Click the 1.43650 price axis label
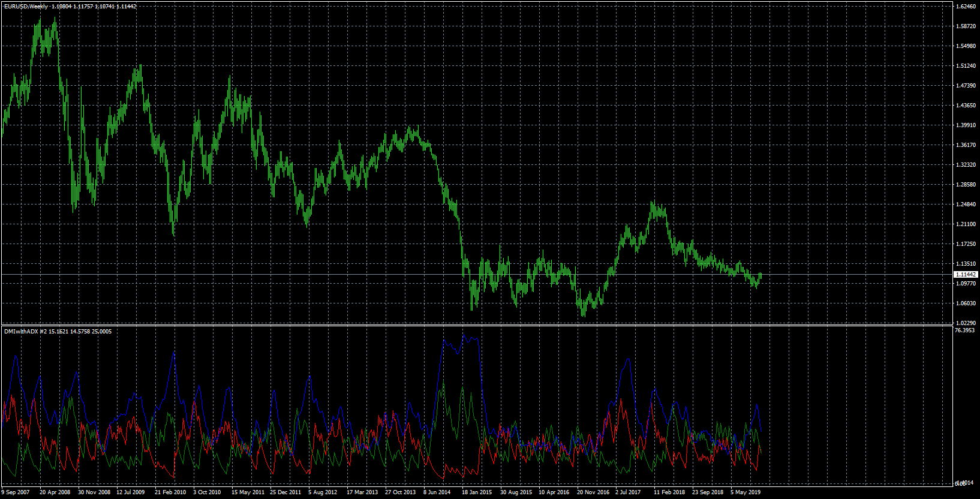Viewport: 980px width, 499px height. coord(966,106)
